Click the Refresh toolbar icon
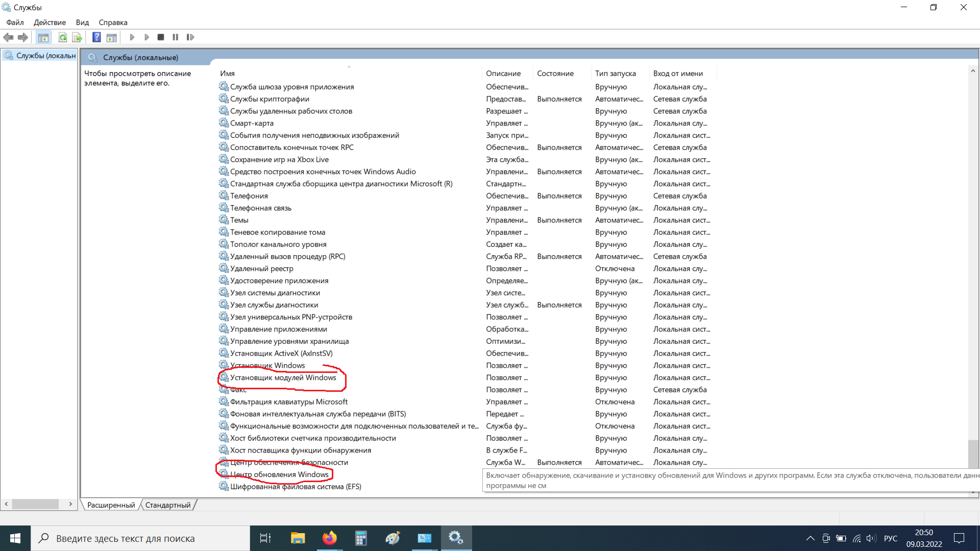The height and width of the screenshot is (551, 980). [62, 37]
